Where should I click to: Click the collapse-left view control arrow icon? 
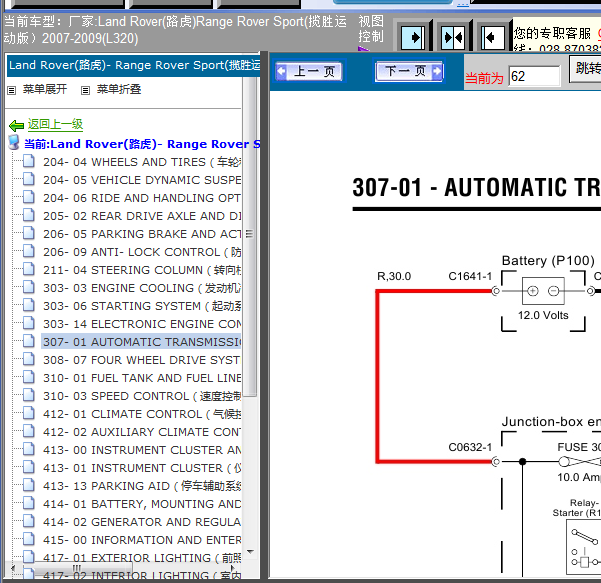(x=493, y=37)
